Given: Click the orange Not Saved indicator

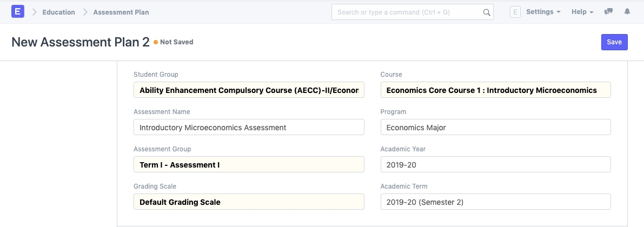Looking at the screenshot, I should click(x=174, y=42).
